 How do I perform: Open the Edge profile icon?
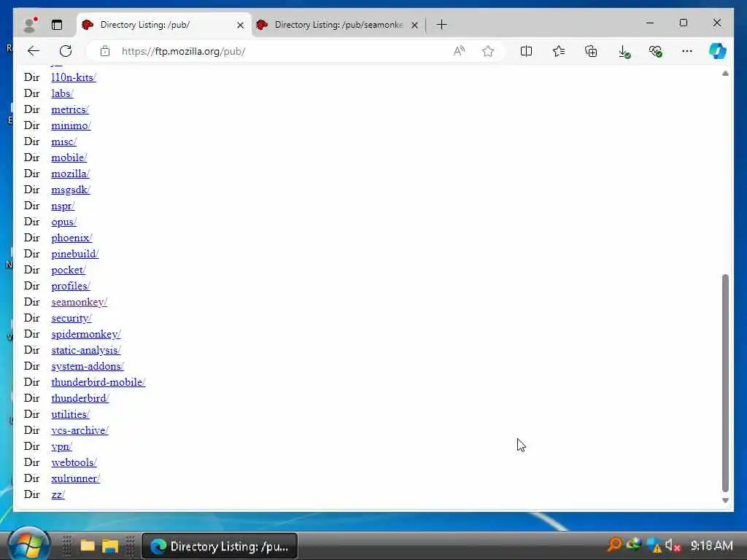click(x=31, y=24)
